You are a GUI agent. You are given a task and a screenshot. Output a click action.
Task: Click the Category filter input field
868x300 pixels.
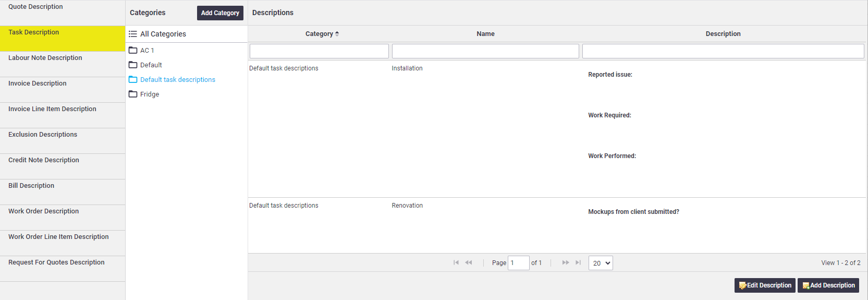(319, 51)
